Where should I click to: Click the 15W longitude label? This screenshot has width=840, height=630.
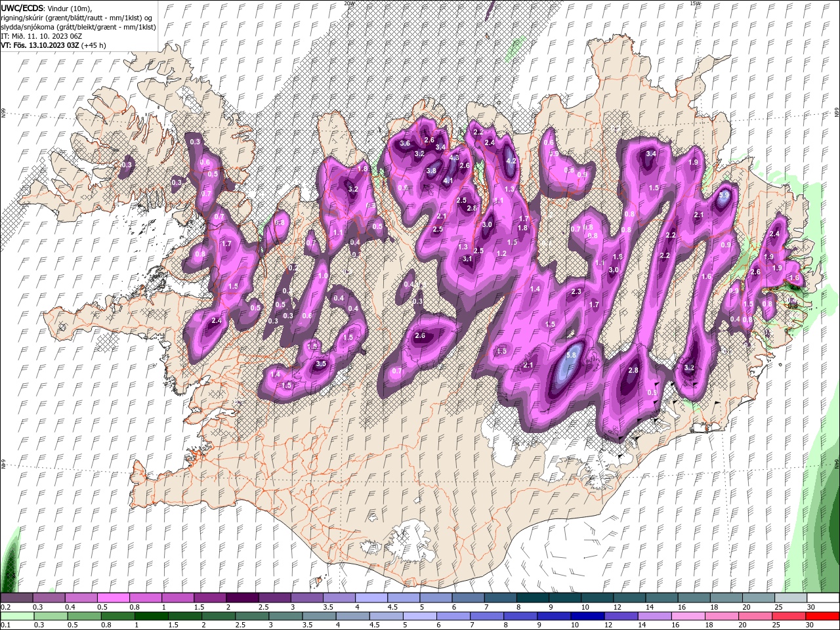click(x=695, y=3)
